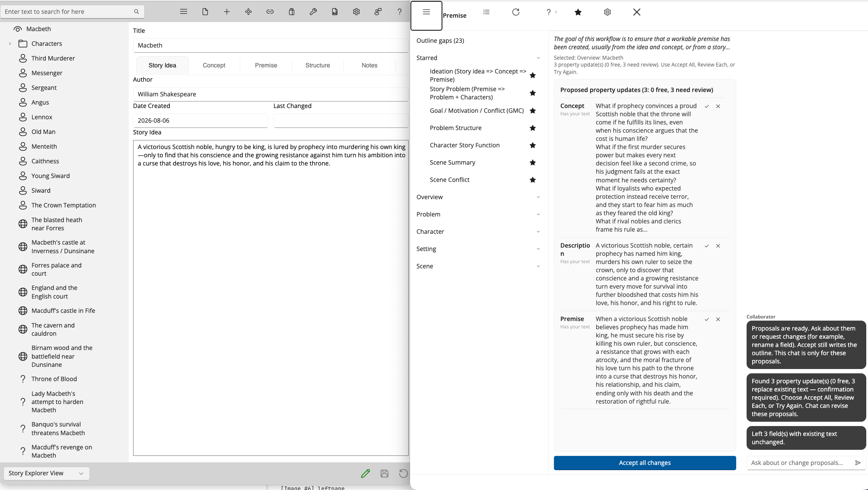Click the question mark help icon in main toolbar

click(400, 12)
